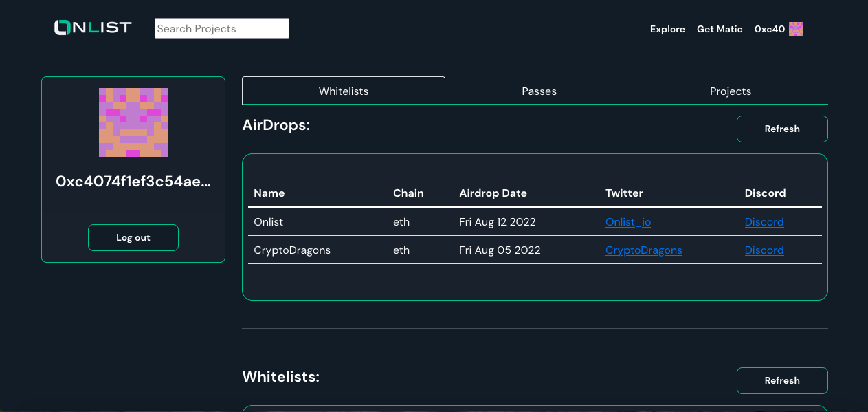Click the truncated wallet address 0xc4074f1ef3c54ae
The image size is (868, 412).
pyautogui.click(x=133, y=182)
